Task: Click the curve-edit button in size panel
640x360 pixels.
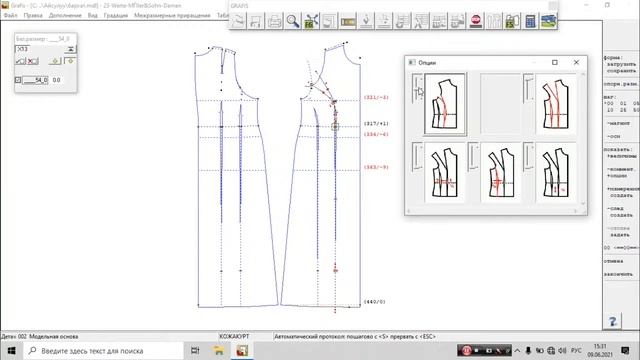Action: click(20, 61)
